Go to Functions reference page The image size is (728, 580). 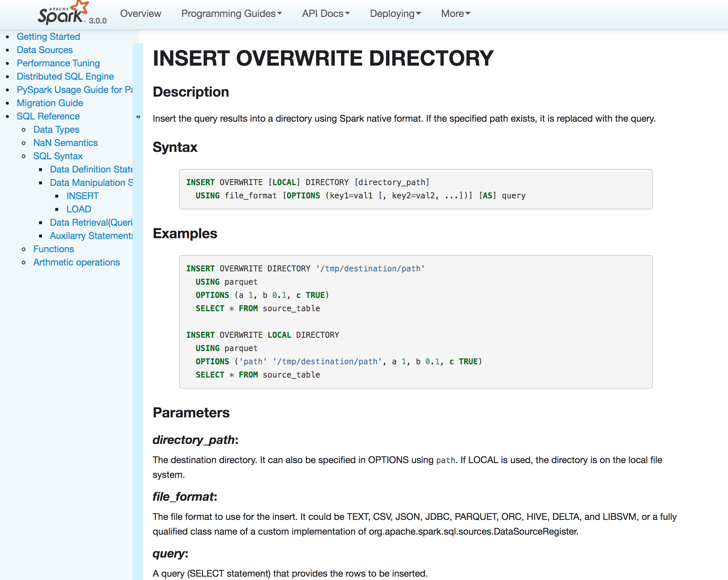pyautogui.click(x=53, y=249)
